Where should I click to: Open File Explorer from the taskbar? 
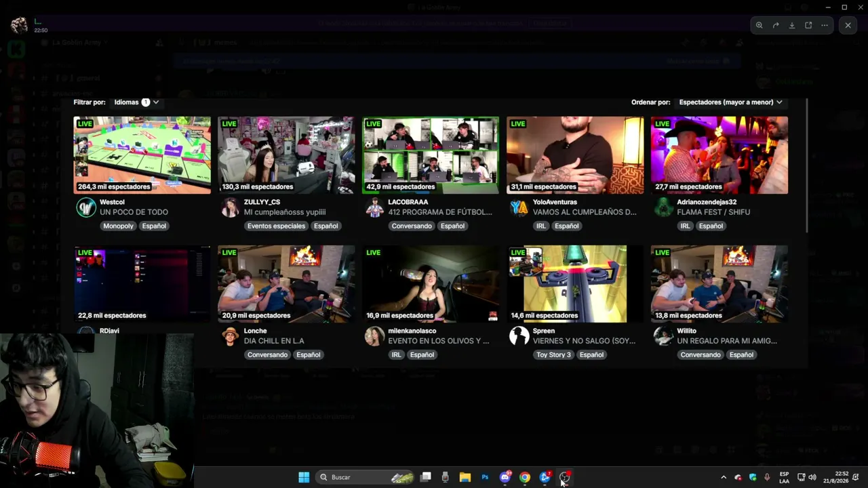point(465,477)
